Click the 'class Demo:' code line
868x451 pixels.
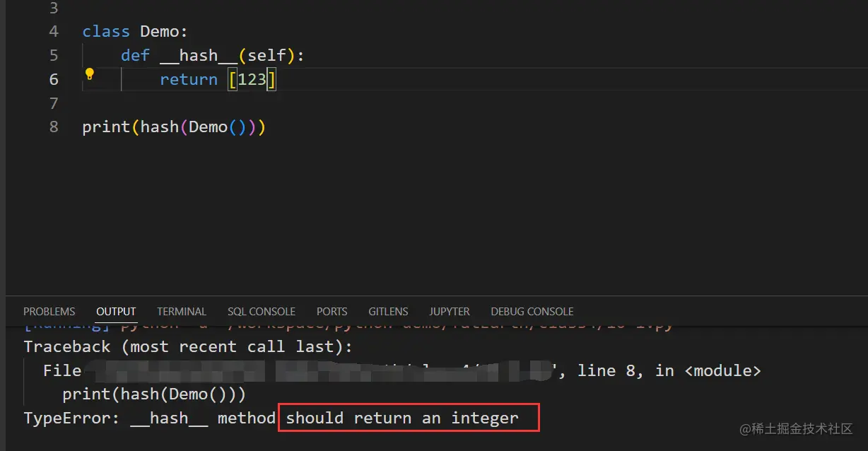coord(135,32)
